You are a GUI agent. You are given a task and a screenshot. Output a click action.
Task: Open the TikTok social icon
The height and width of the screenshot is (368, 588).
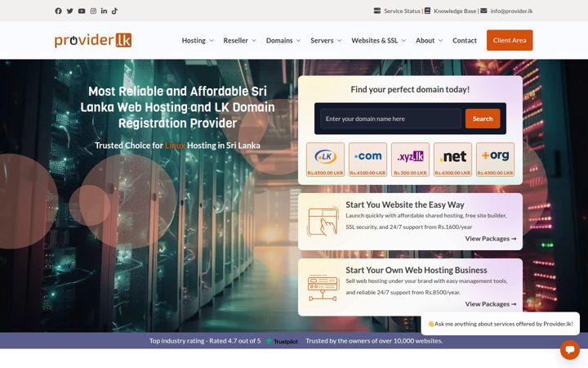click(114, 11)
